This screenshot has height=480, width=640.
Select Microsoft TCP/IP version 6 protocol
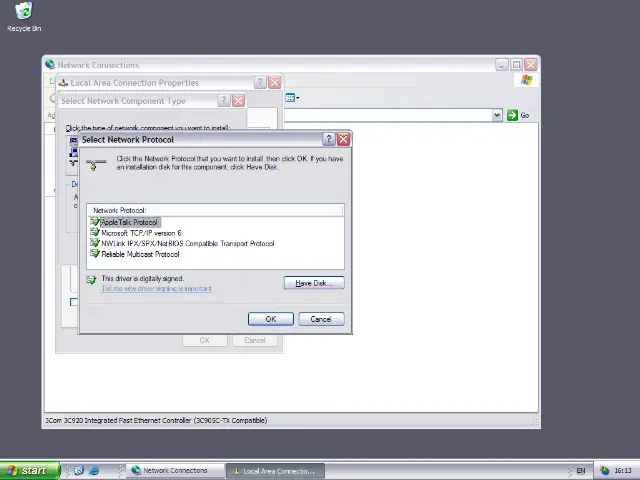coord(141,233)
